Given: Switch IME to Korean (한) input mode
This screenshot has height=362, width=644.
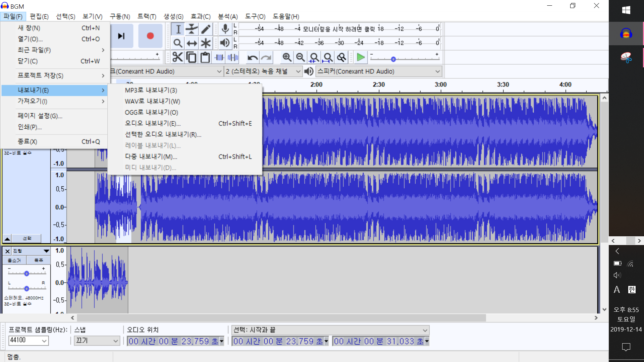Looking at the screenshot, I should pos(632,290).
